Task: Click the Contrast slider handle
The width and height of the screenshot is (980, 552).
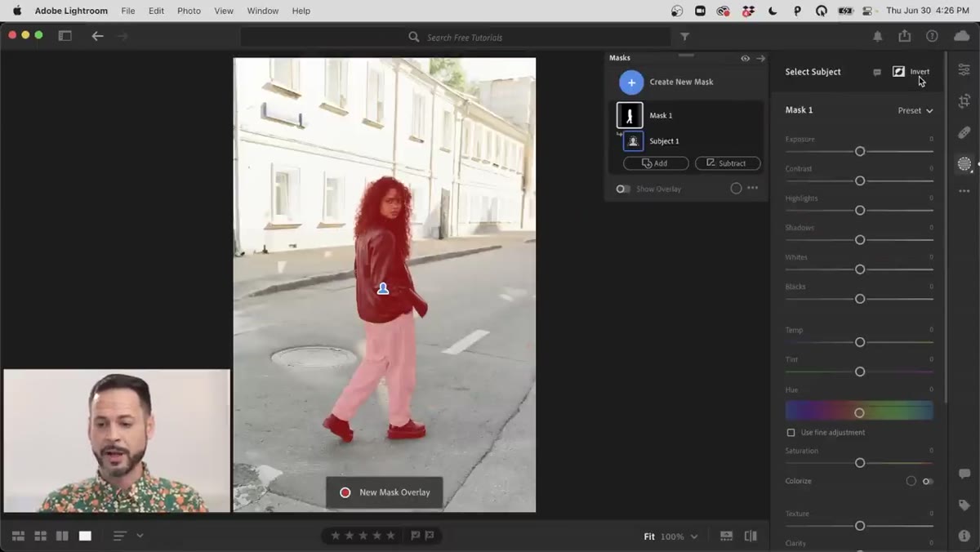Action: [x=860, y=180]
